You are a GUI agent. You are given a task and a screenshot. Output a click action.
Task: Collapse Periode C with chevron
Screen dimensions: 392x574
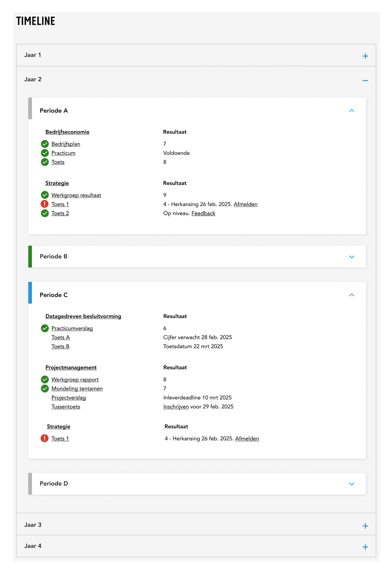click(x=352, y=295)
